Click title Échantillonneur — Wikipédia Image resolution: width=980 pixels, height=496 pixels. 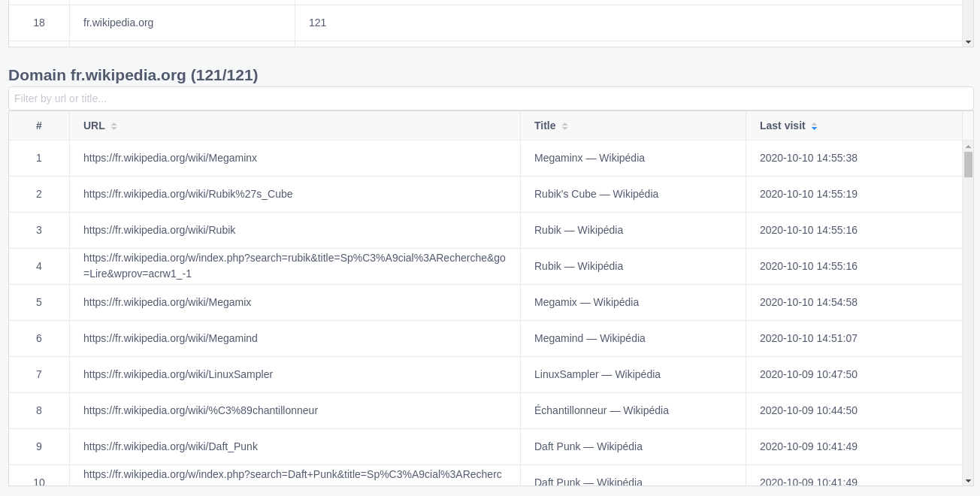tap(601, 410)
